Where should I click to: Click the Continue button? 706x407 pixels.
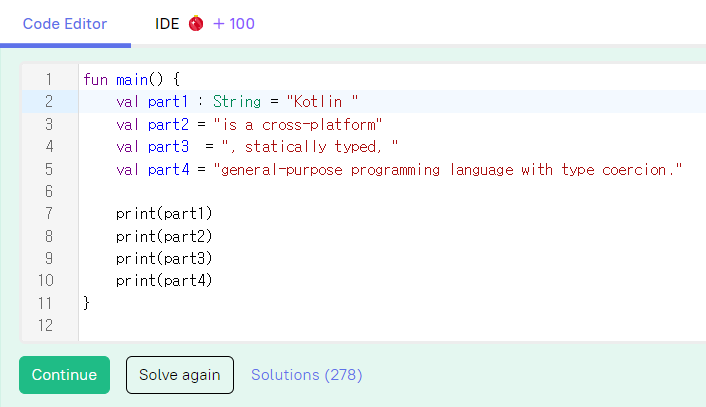point(64,375)
